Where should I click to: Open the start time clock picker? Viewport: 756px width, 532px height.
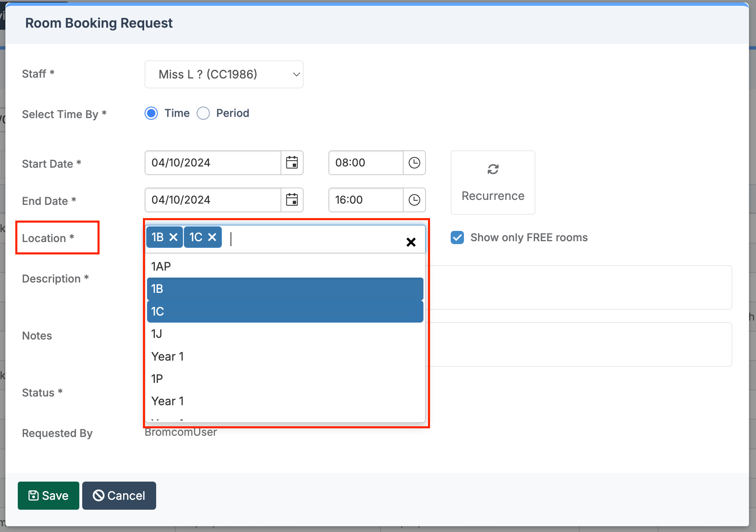pyautogui.click(x=414, y=163)
